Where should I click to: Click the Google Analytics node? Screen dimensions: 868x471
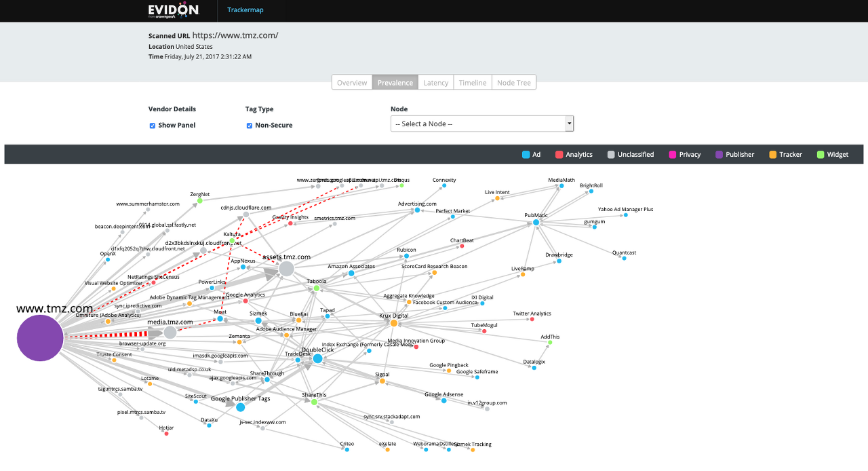pos(245,301)
